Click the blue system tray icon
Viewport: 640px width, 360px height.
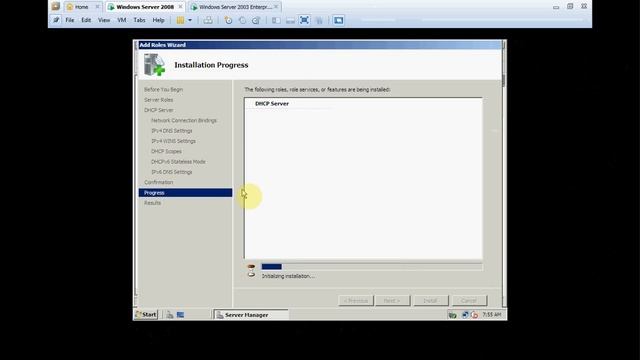pyautogui.click(x=464, y=315)
